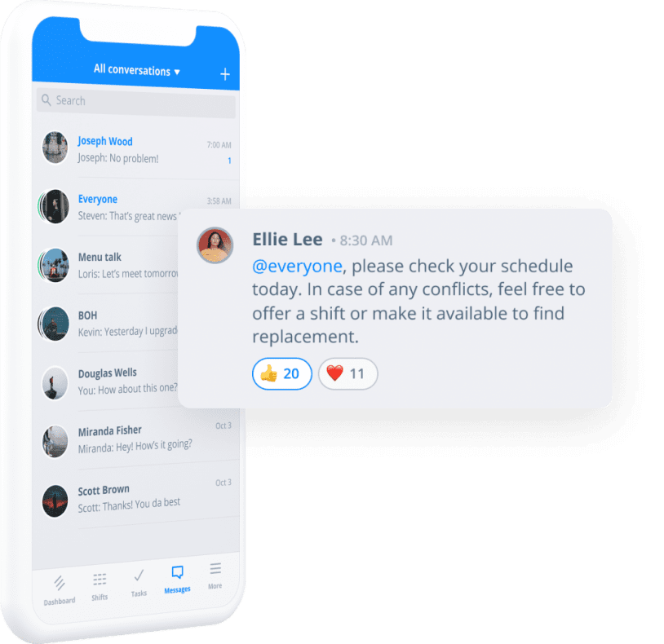Open Scott Brown's chat

click(136, 497)
